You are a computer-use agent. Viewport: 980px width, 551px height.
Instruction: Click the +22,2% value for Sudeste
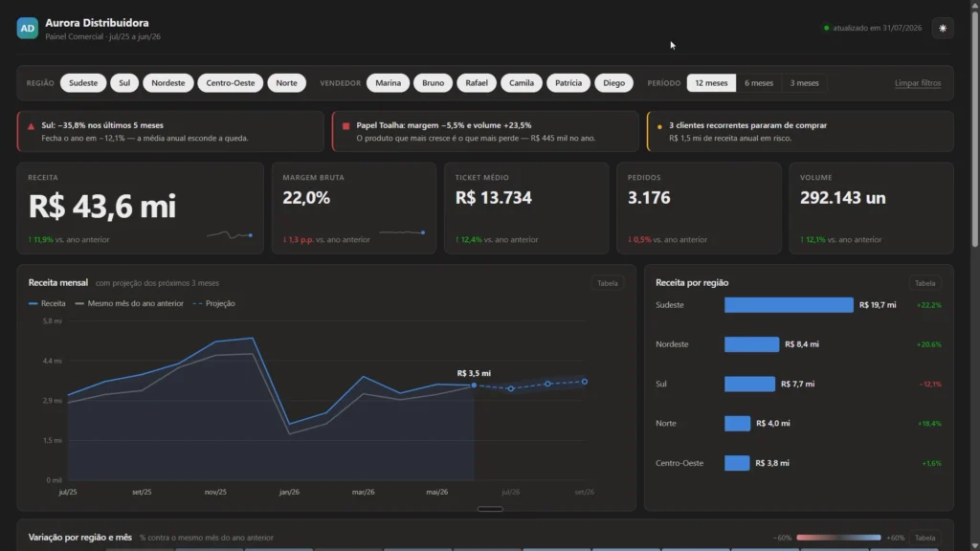(x=928, y=305)
